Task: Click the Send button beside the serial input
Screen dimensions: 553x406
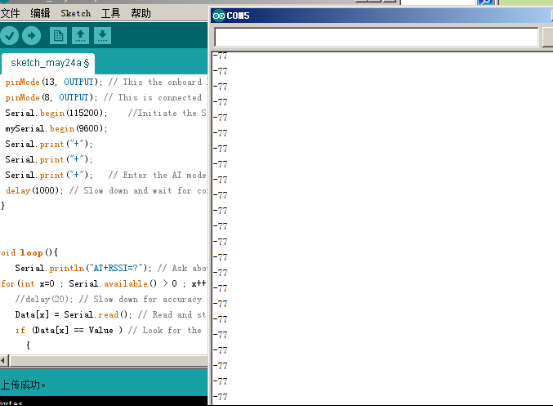Action: coord(548,37)
